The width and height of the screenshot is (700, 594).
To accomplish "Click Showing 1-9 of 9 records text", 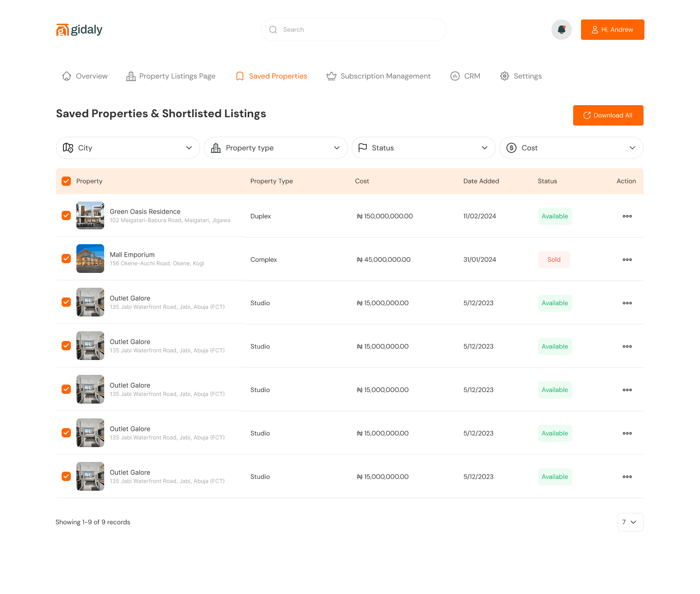I will 93,522.
